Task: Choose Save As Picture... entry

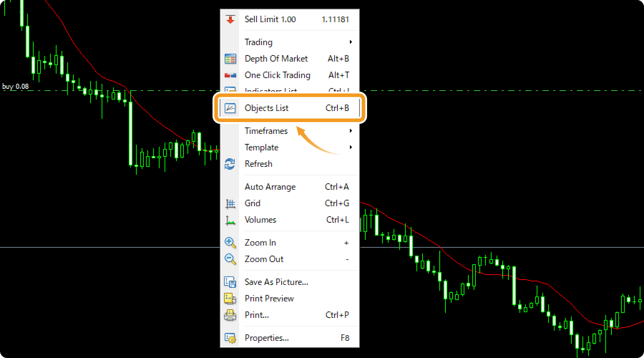Action: [x=290, y=282]
